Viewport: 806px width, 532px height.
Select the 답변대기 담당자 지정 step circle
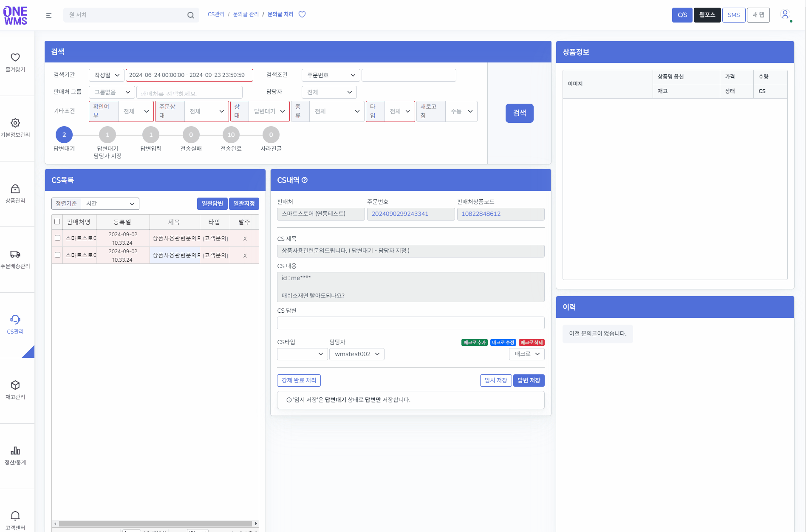[x=107, y=135]
